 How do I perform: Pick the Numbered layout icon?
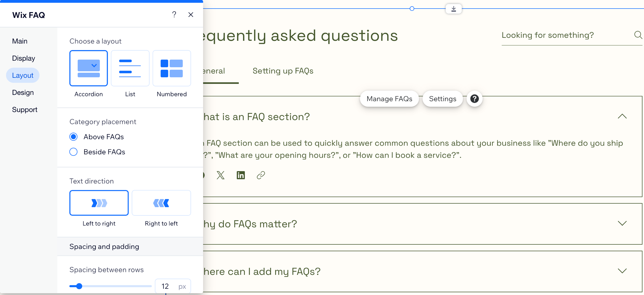click(x=171, y=68)
